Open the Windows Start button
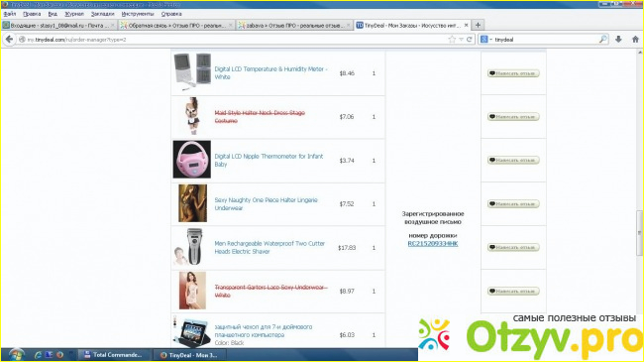The image size is (644, 362). (16, 355)
